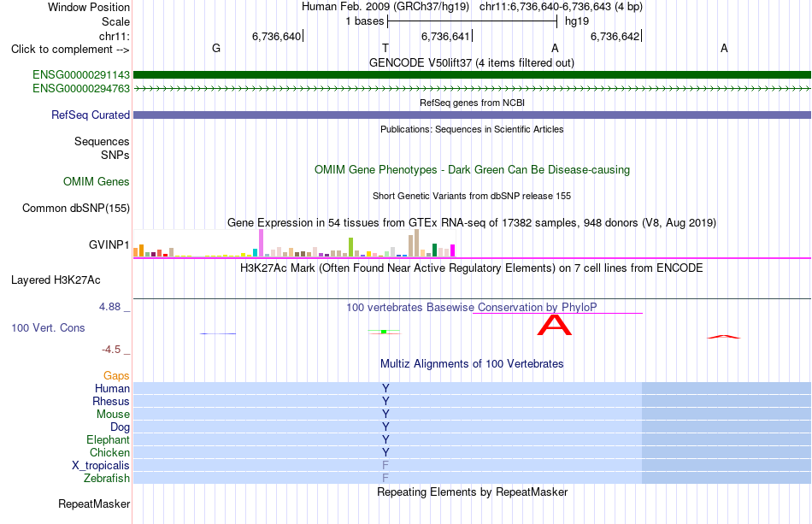
Task: Click the Gaps label in Multiz track
Action: pyautogui.click(x=116, y=375)
